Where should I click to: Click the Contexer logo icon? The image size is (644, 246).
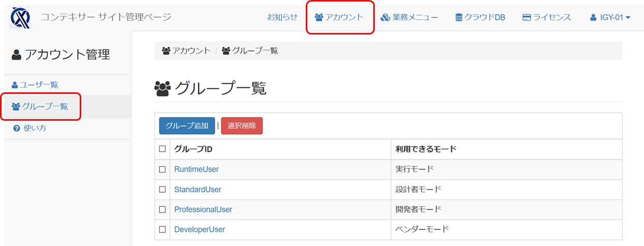(20, 17)
